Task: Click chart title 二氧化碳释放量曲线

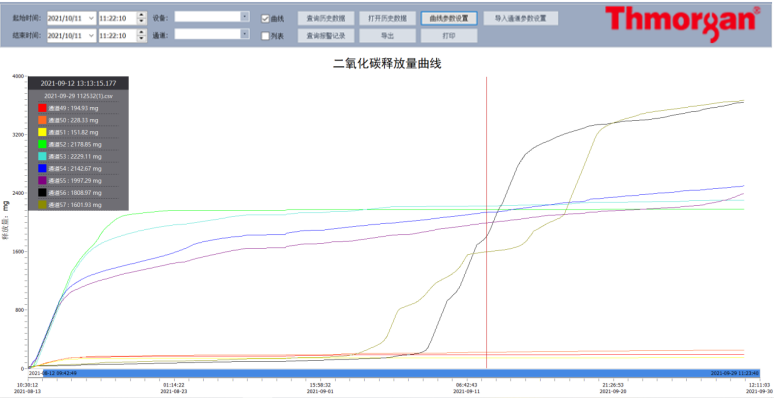Action: coord(387,63)
